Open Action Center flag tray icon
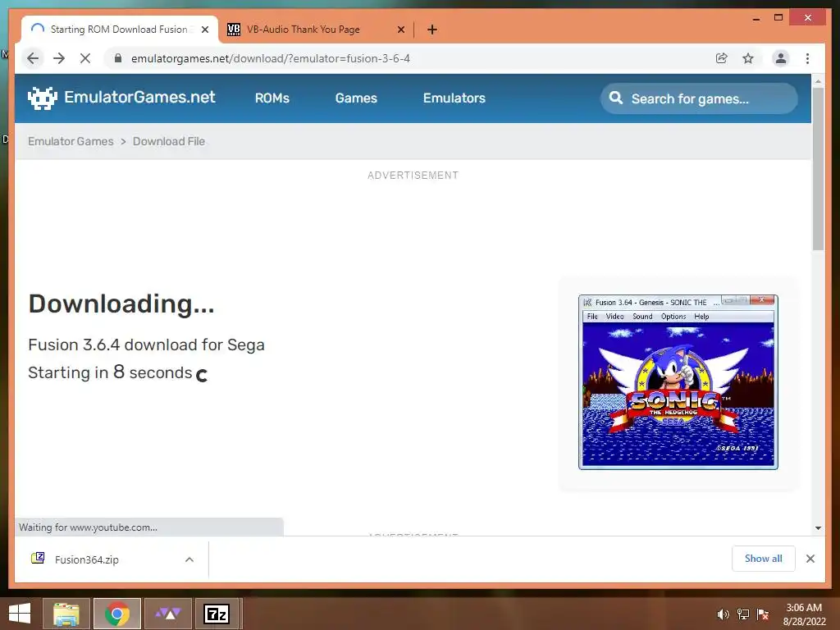 coord(763,614)
